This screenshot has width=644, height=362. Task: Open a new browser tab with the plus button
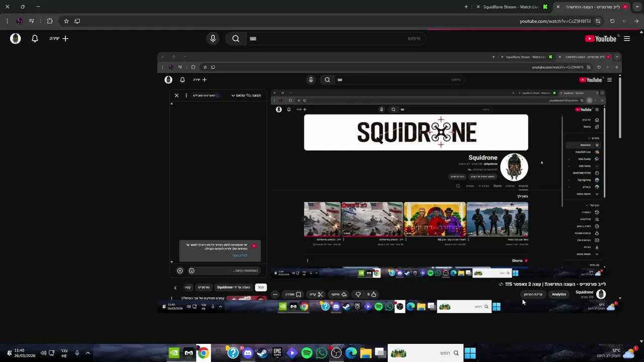pyautogui.click(x=466, y=7)
